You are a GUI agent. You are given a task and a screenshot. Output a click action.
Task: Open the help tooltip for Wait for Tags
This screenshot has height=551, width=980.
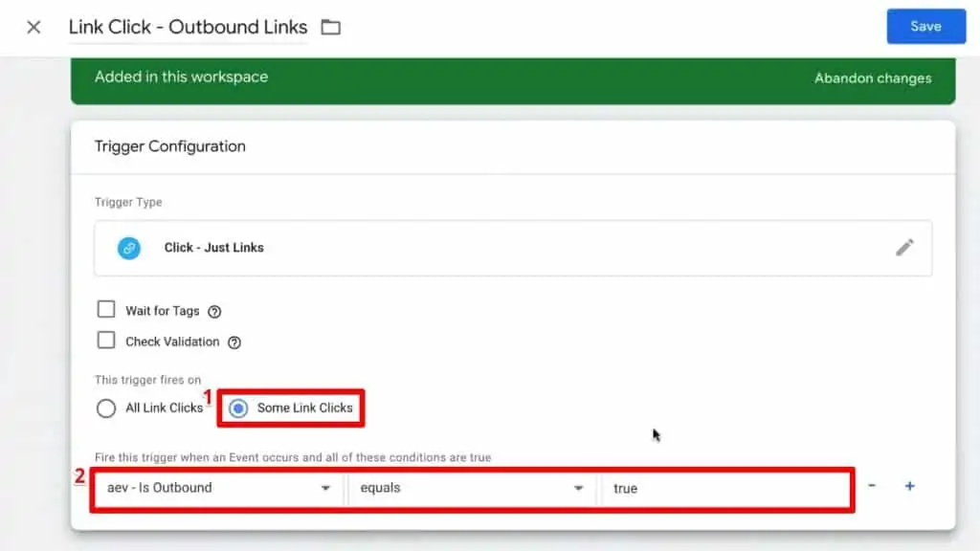click(212, 310)
